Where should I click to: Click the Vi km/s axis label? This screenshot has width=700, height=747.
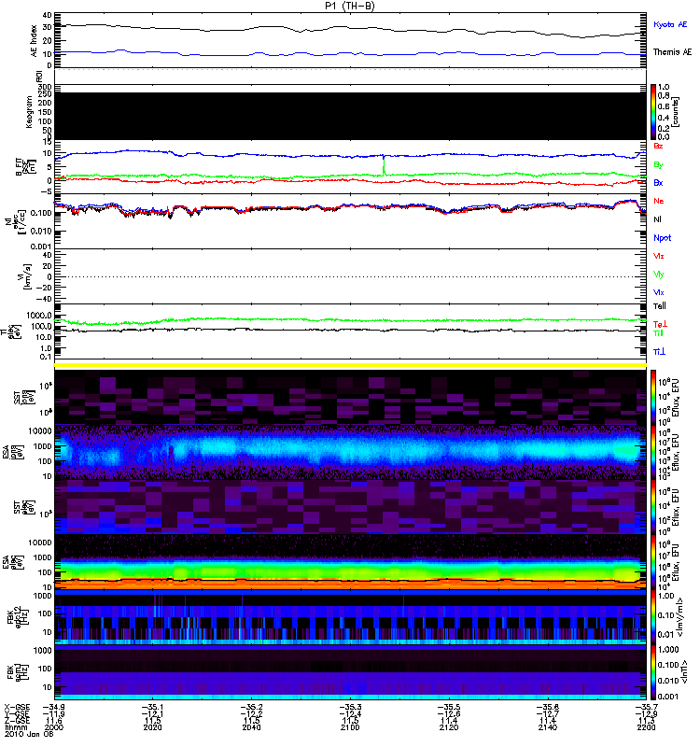coord(26,276)
